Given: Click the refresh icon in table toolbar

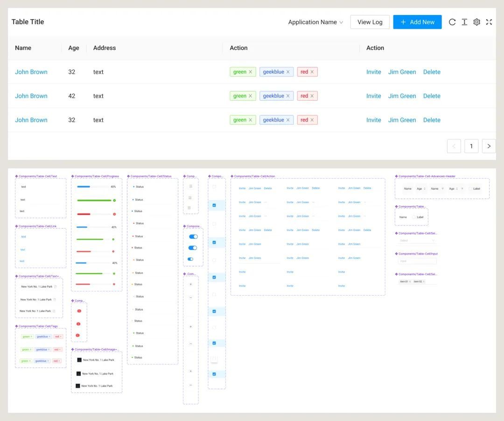Looking at the screenshot, I should [452, 22].
